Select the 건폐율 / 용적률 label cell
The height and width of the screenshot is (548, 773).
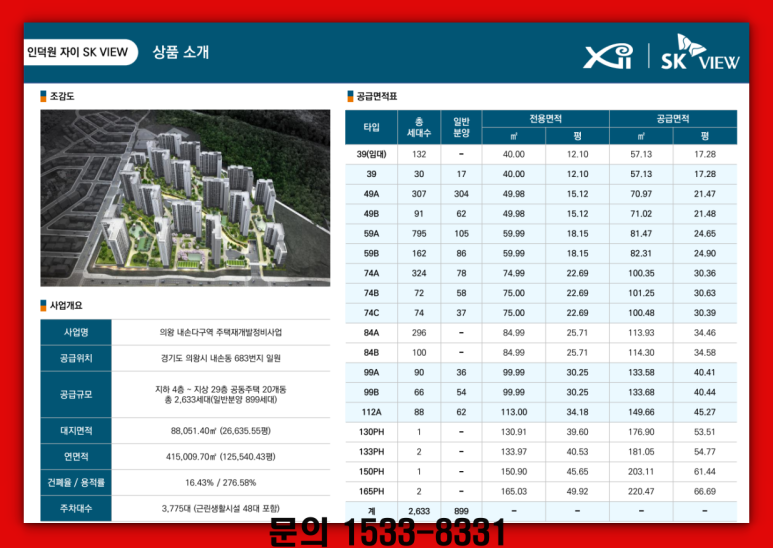click(76, 482)
